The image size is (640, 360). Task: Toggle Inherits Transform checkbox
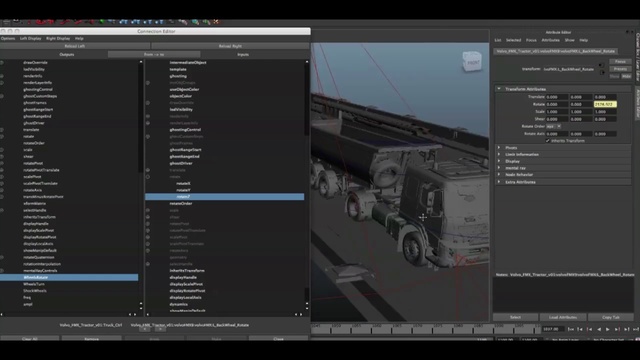coord(548,141)
